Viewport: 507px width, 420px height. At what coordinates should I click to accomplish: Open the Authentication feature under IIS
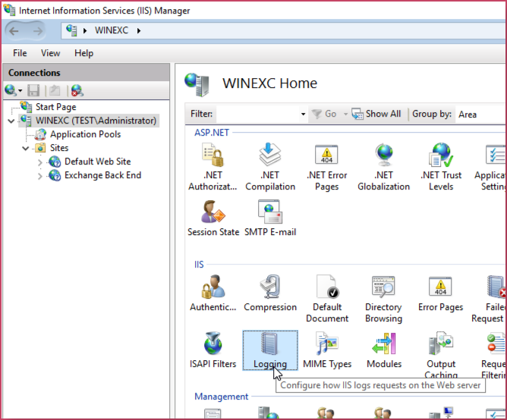point(213,293)
